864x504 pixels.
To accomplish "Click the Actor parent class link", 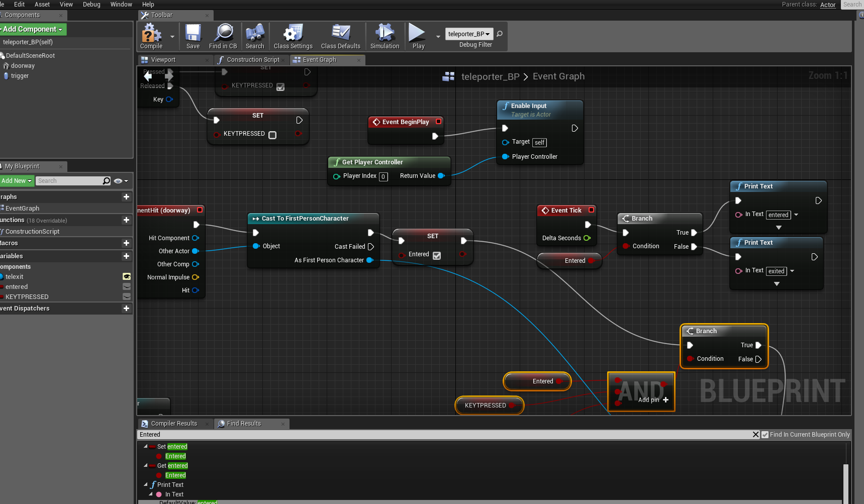I will pyautogui.click(x=828, y=5).
